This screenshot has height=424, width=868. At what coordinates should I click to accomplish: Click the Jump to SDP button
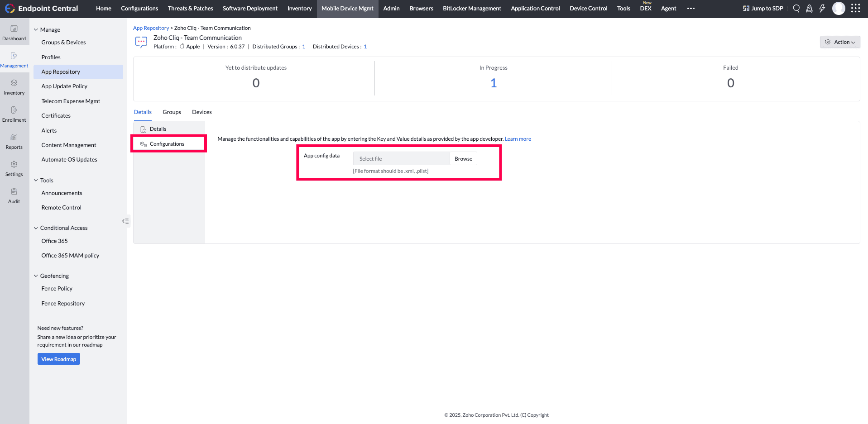pyautogui.click(x=763, y=9)
